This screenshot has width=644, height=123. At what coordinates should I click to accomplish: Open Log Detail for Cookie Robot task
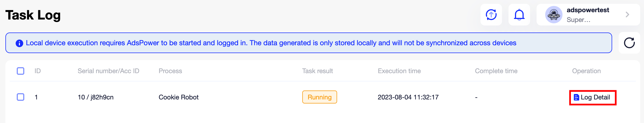pos(595,97)
